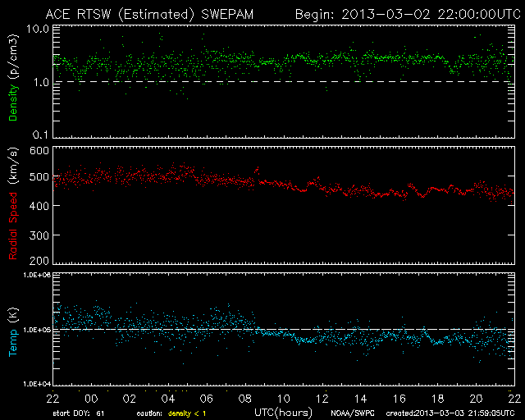
Task: Click the '1.0' density axis value
Action: pyautogui.click(x=41, y=82)
